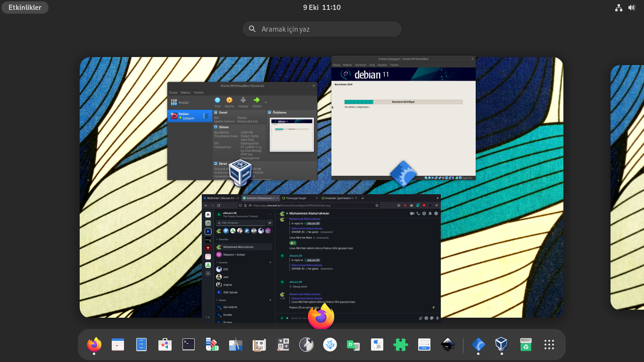
Task: Reload page in Firefox toolbar
Action: coord(219,206)
